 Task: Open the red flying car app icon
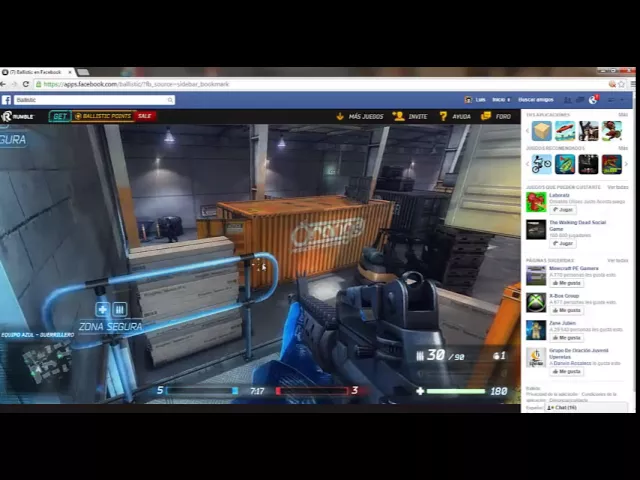(x=565, y=131)
